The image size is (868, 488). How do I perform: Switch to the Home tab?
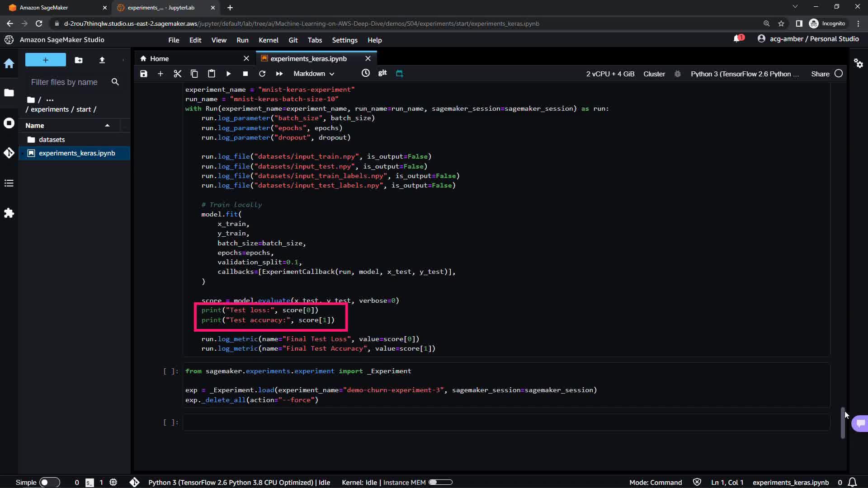coord(159,59)
